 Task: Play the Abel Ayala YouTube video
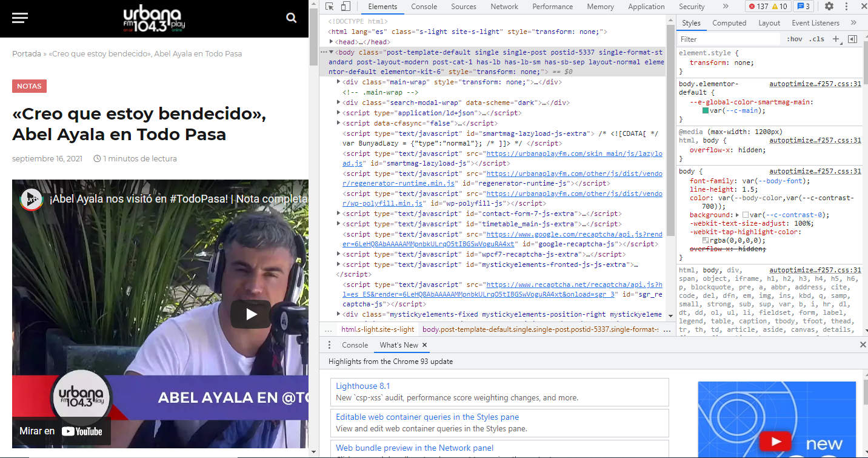tap(251, 314)
